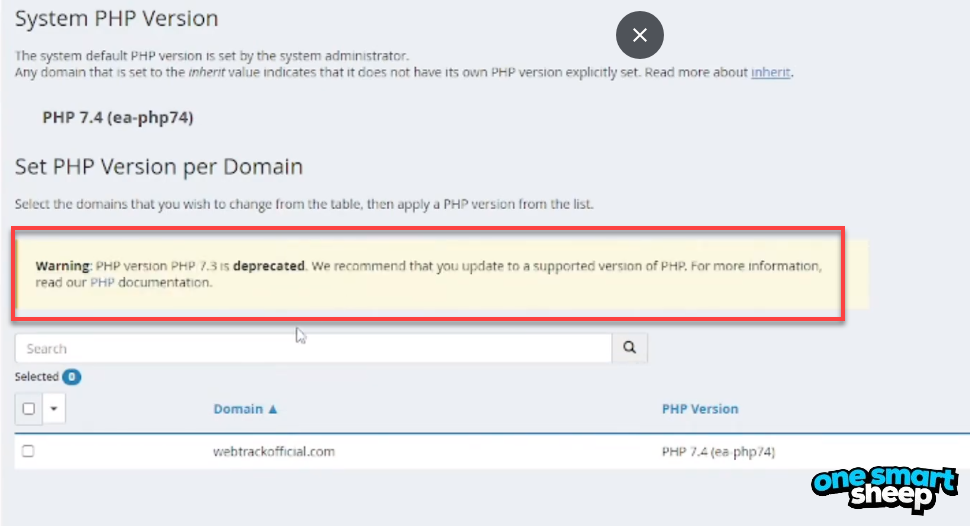Tick the select-all domains checkbox
The width and height of the screenshot is (970, 526).
28,408
